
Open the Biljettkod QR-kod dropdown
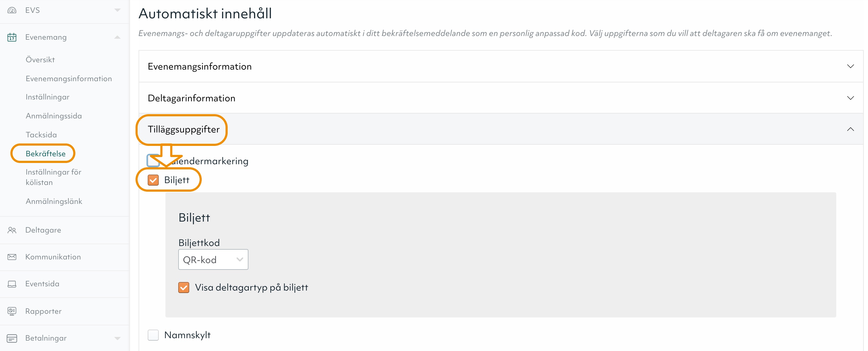(213, 260)
